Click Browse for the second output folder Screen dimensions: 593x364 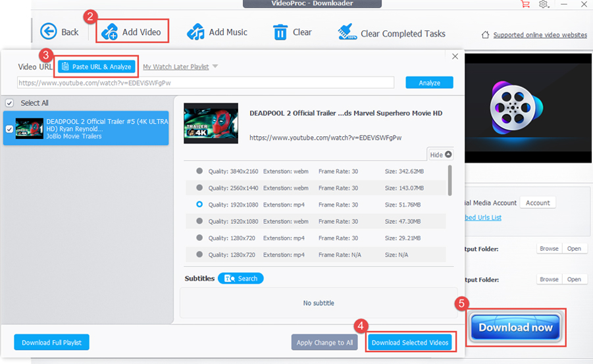coord(549,279)
